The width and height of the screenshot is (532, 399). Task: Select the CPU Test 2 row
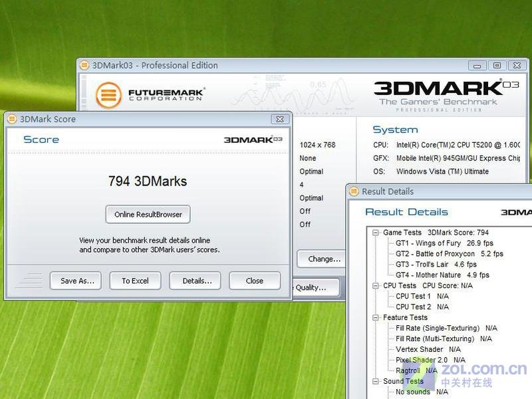(422, 307)
